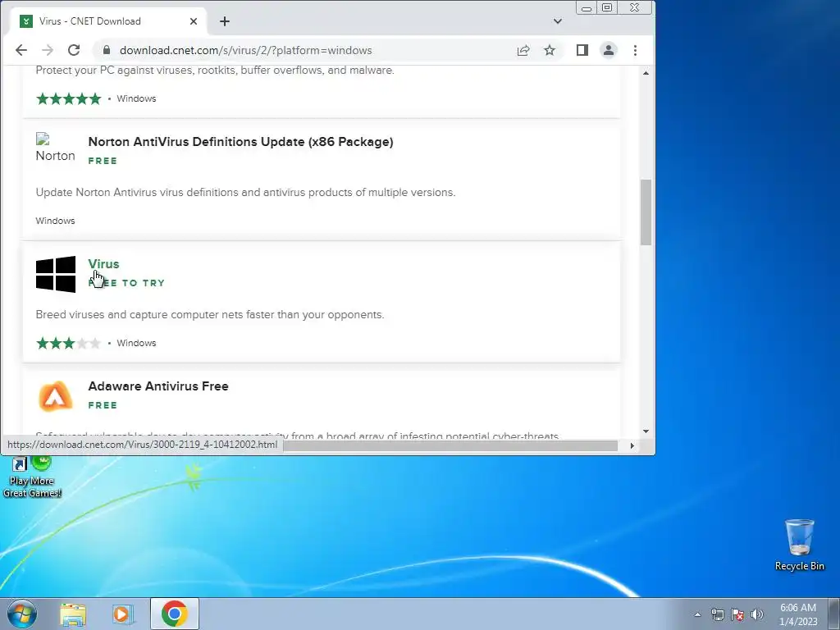Launch Windows Media Player from taskbar
The height and width of the screenshot is (630, 840).
(x=122, y=614)
